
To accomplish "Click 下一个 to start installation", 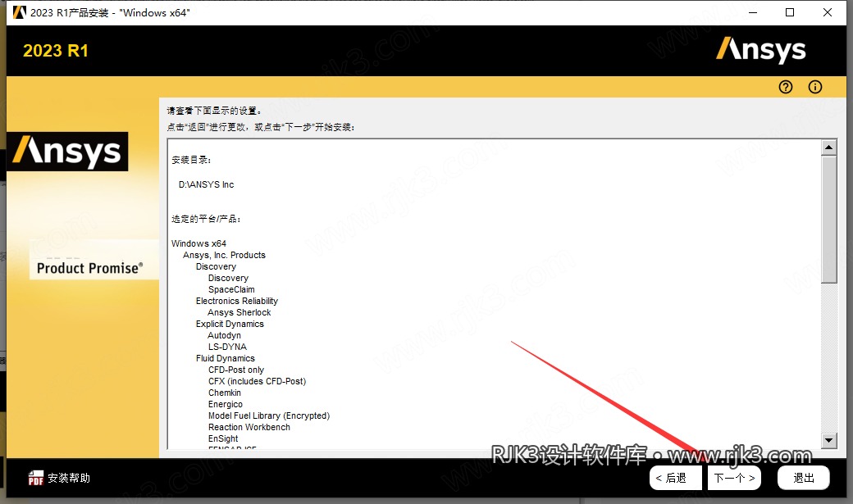I will [x=734, y=478].
